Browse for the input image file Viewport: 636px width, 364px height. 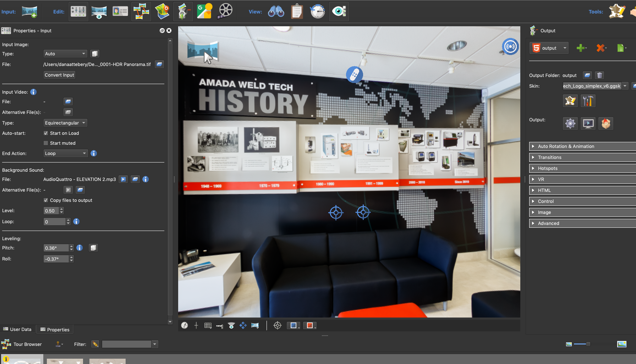159,65
